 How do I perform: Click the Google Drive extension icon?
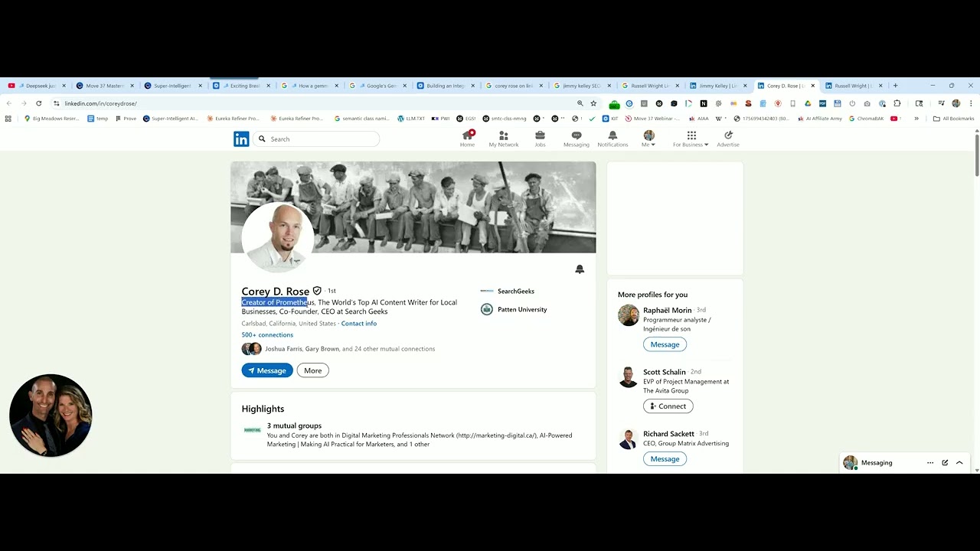(x=807, y=103)
